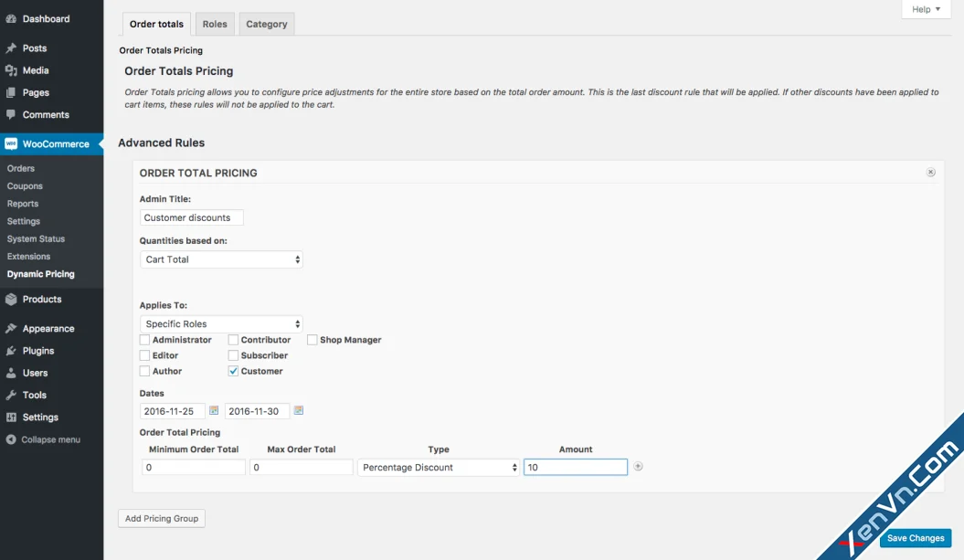964x560 pixels.
Task: Click the Collapse menu arrow icon
Action: point(11,439)
